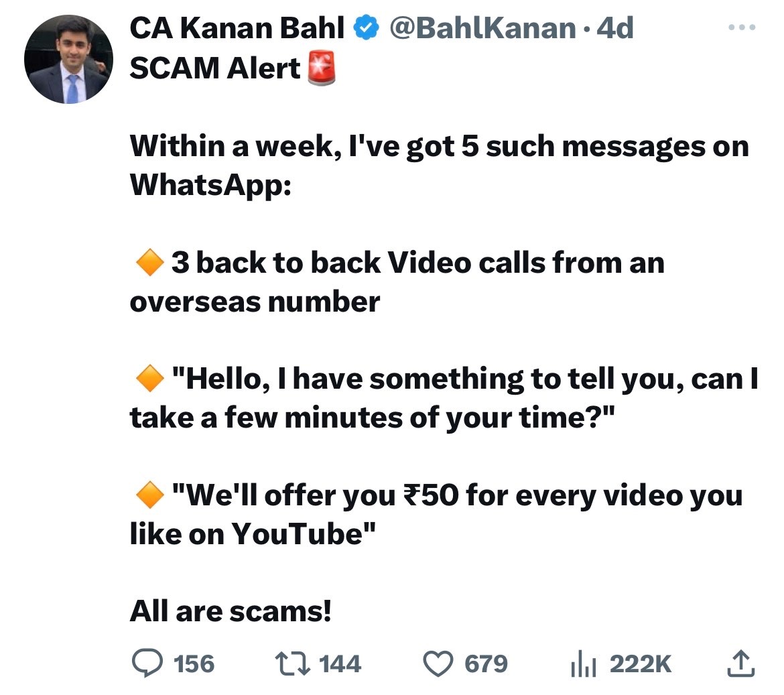Click the retweet arrows icon
The image size is (784, 695).
coord(292,664)
